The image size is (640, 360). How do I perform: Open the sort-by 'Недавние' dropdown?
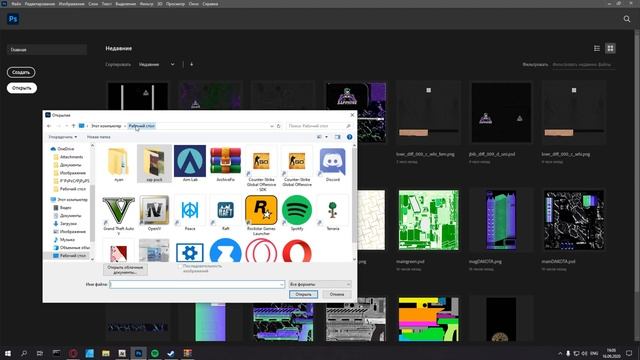click(x=157, y=64)
